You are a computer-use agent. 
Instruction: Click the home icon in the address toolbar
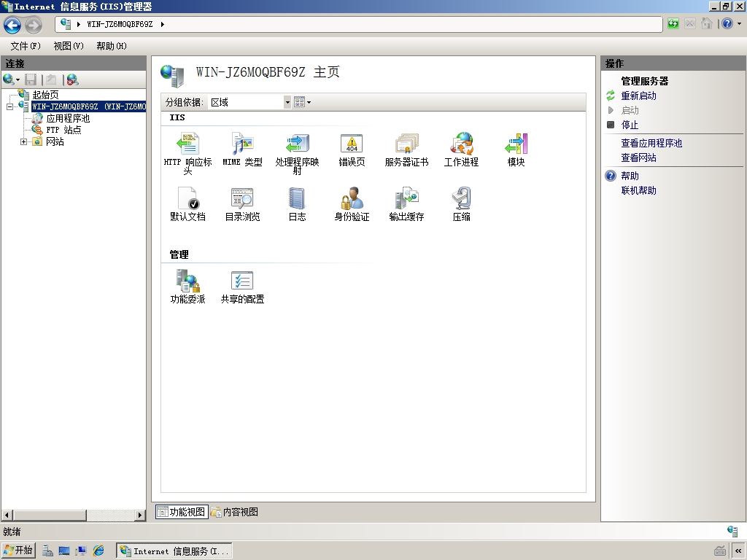[707, 24]
